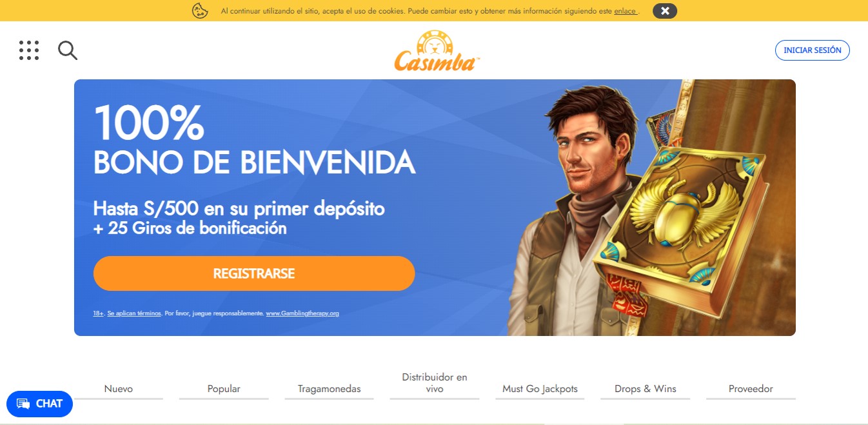This screenshot has height=425, width=868.
Task: Open the 'Se aplican términos' link
Action: (x=134, y=313)
